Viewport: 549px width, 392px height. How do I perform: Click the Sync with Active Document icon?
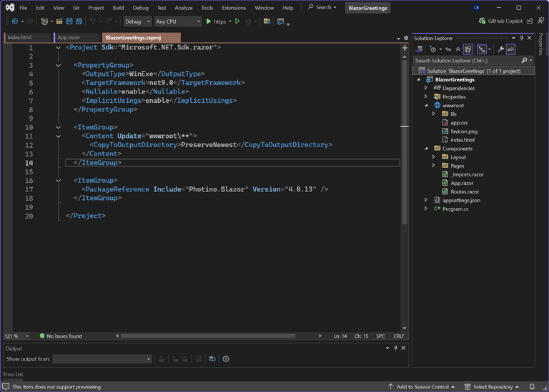pyautogui.click(x=448, y=49)
